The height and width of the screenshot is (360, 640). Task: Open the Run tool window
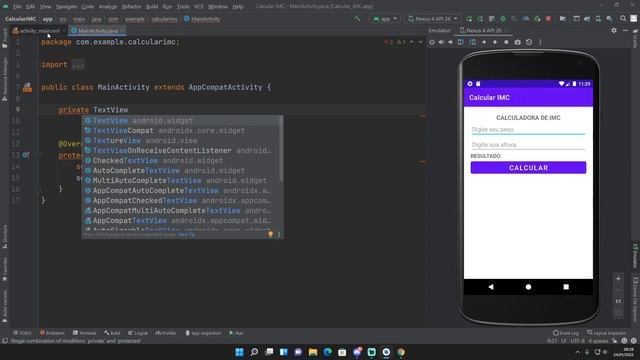(x=236, y=333)
